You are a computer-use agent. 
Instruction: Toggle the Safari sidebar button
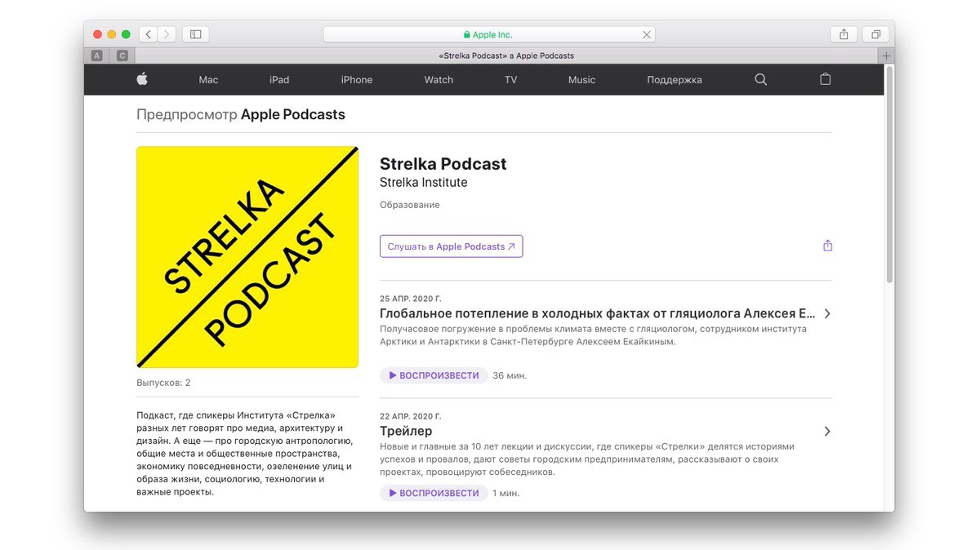195,34
